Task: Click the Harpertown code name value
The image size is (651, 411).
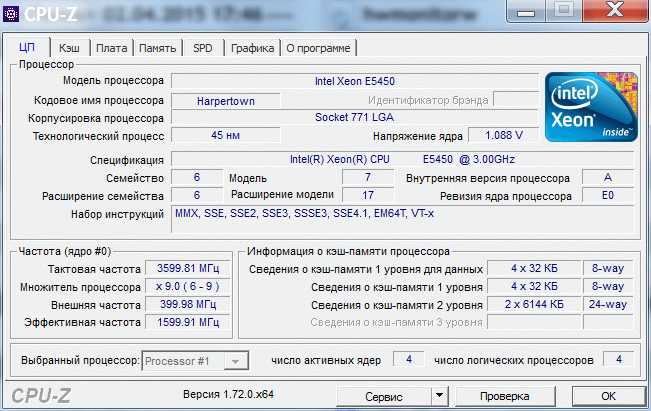Action: click(x=226, y=101)
